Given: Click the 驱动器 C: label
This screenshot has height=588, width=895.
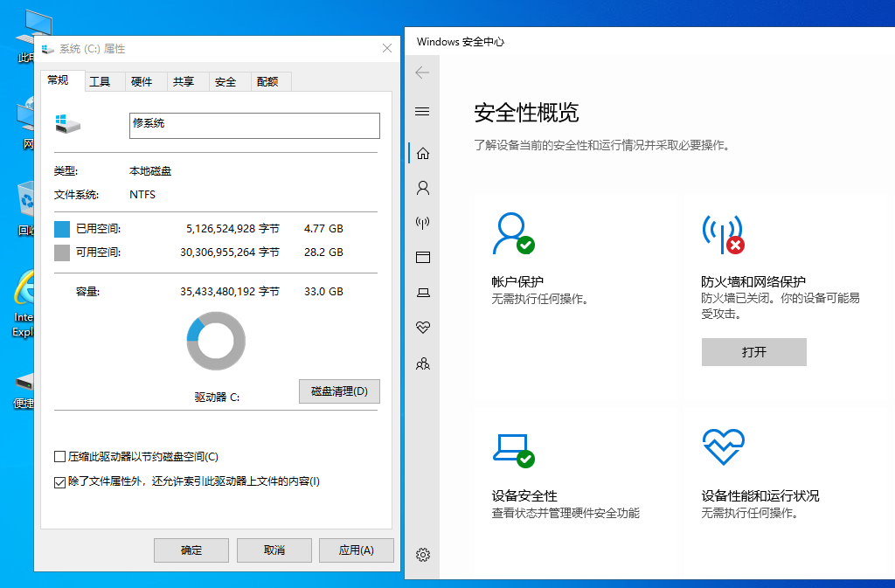Looking at the screenshot, I should click(x=217, y=397).
